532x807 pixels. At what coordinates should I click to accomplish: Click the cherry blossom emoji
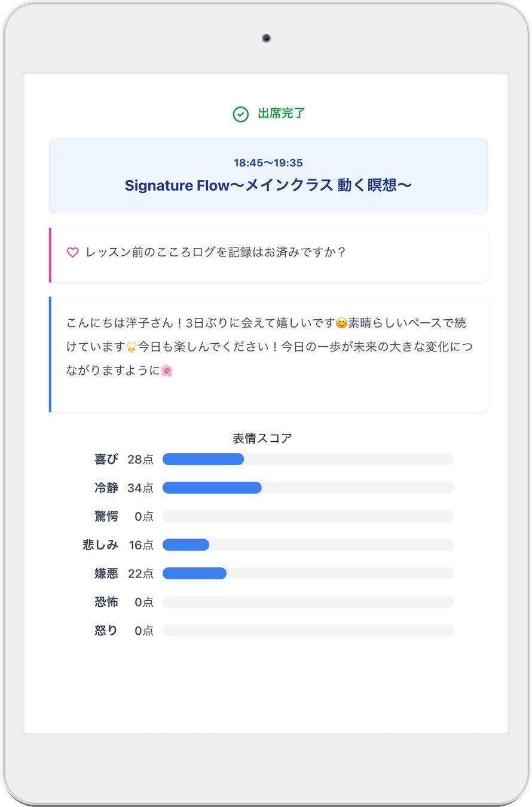point(167,371)
